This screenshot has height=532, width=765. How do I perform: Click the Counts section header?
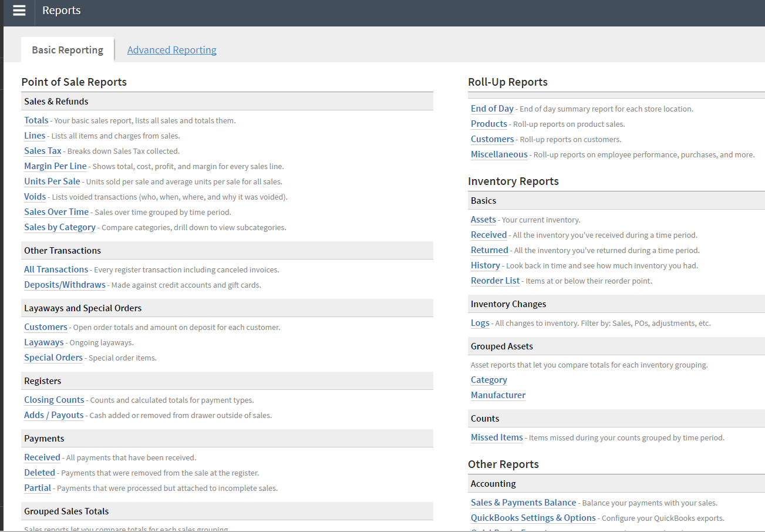[616, 419]
